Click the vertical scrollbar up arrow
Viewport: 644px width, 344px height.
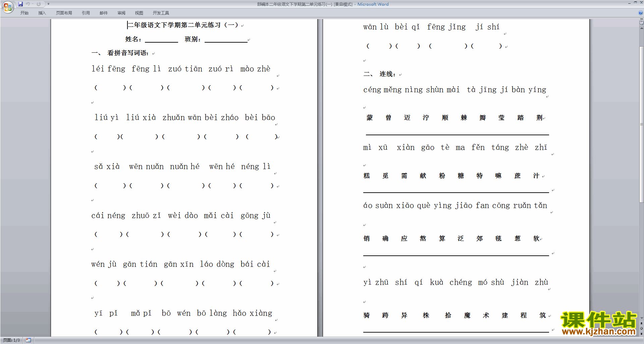pyautogui.click(x=641, y=29)
